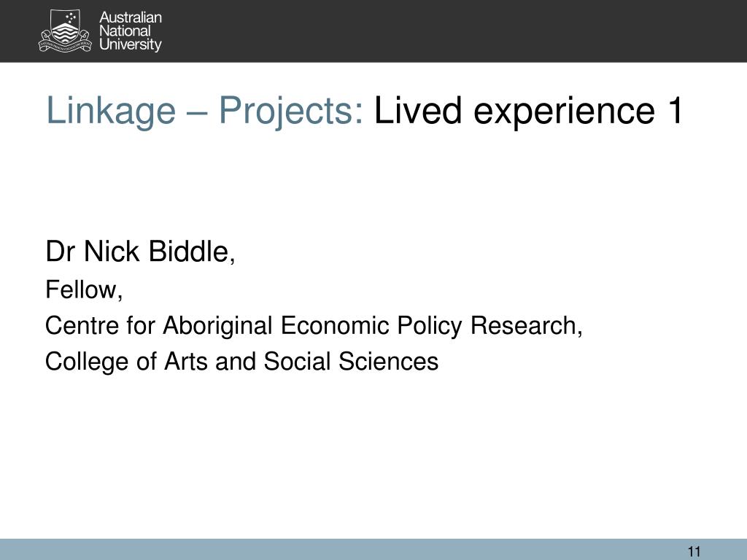747x560 pixels.
Task: Click College of Arts and Social Sciences line
Action: 241,362
